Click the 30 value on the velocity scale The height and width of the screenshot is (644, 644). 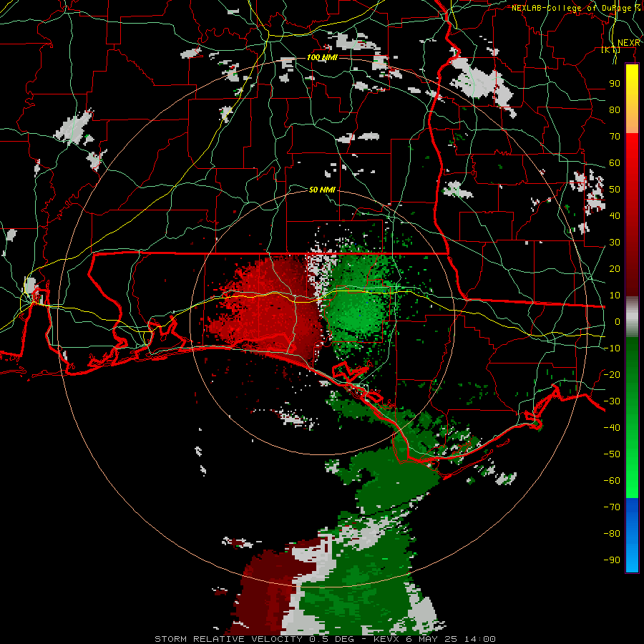615,243
